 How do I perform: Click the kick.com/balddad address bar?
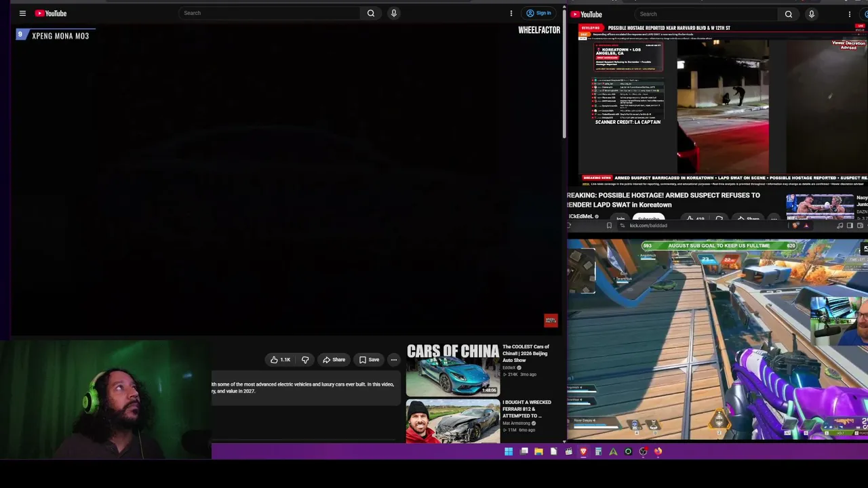705,226
